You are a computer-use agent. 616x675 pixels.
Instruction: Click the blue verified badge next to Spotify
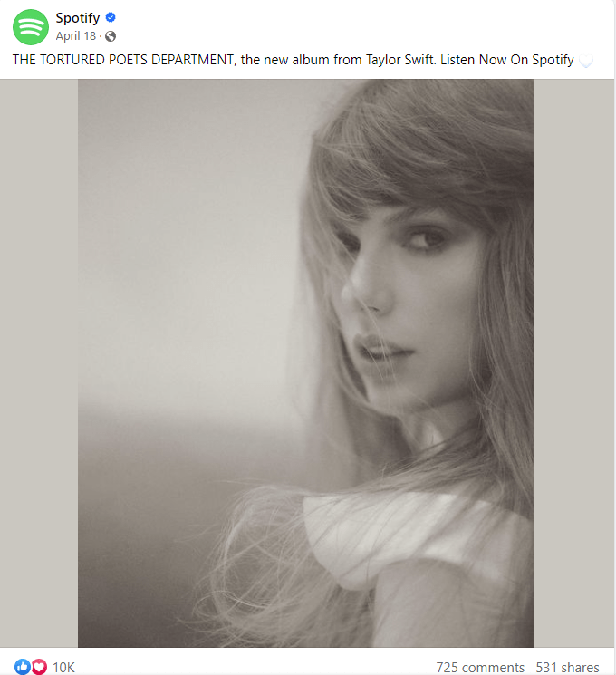(x=111, y=17)
